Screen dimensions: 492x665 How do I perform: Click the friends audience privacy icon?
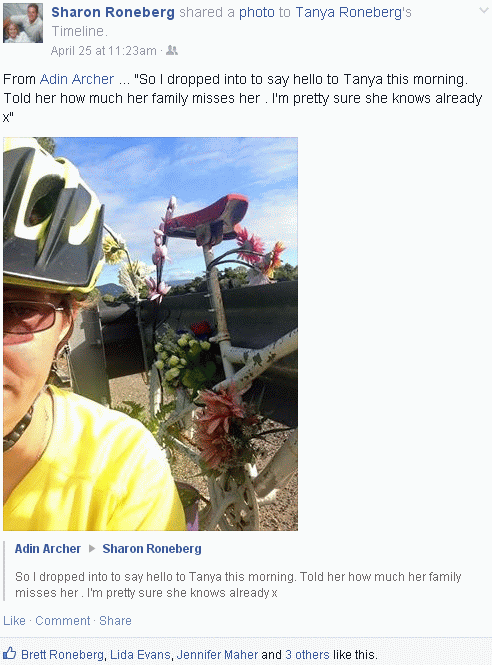(x=172, y=50)
